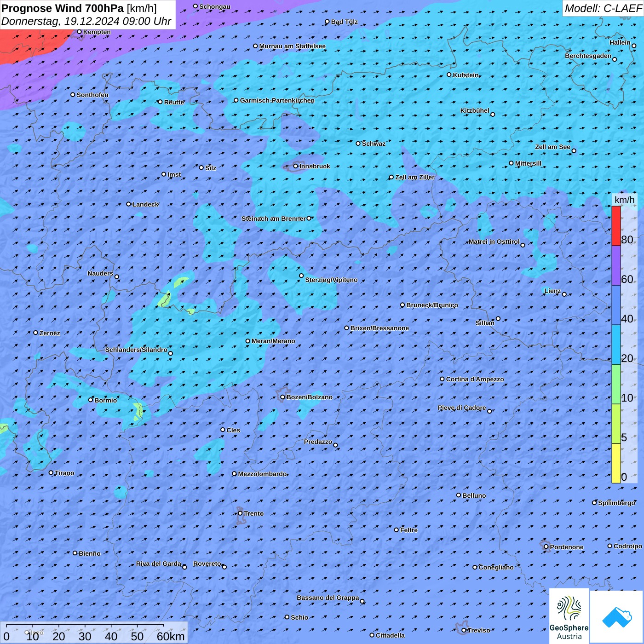Click the 'Meran/Merano' label

click(273, 341)
